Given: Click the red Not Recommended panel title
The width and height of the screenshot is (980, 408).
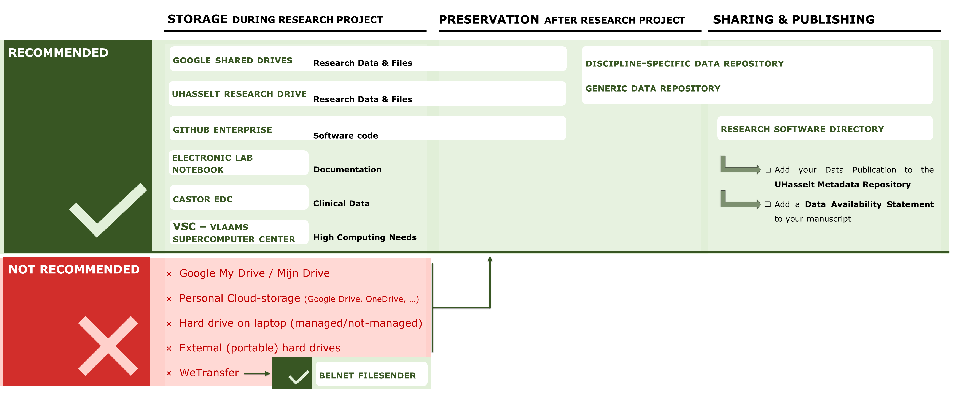Looking at the screenshot, I should [x=74, y=269].
